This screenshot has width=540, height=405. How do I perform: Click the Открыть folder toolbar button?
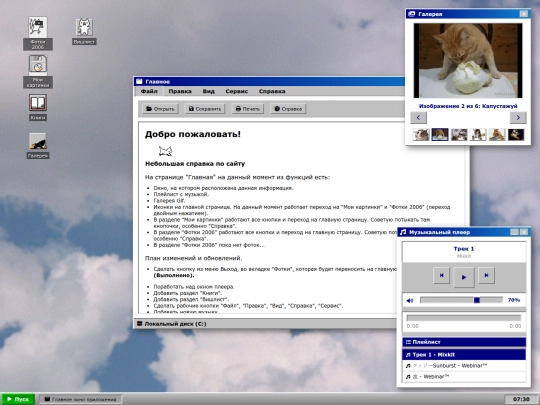click(x=160, y=109)
